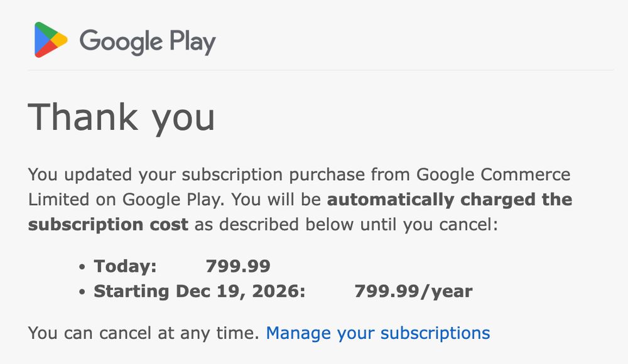Click the bold "automatically charged the" text
The height and width of the screenshot is (364, 628).
[450, 200]
